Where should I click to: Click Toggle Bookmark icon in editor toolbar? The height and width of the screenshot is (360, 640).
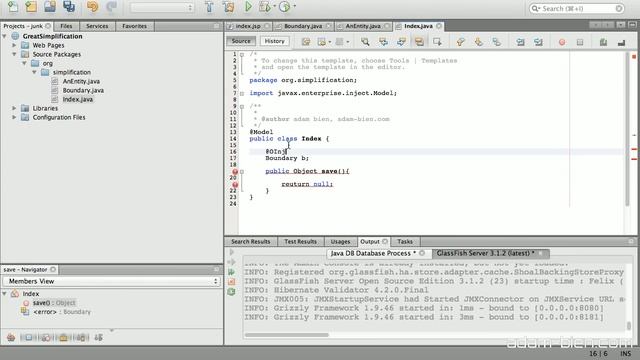click(x=496, y=42)
